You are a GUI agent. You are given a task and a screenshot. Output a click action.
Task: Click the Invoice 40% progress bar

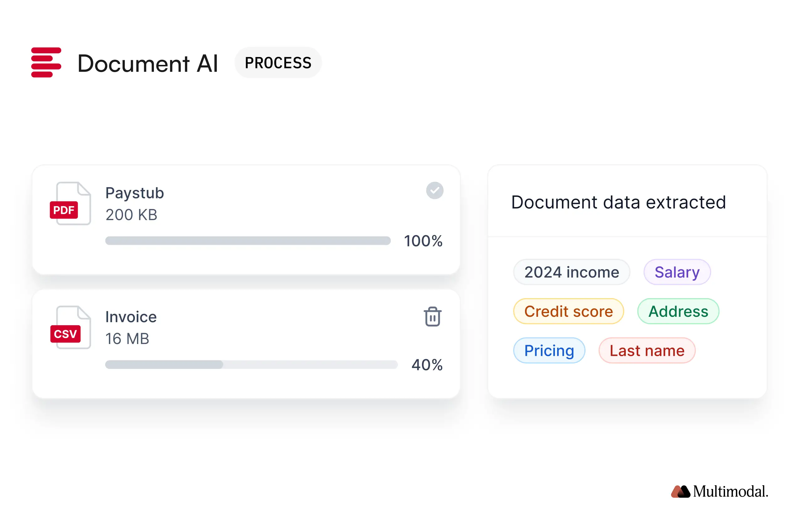click(x=251, y=365)
